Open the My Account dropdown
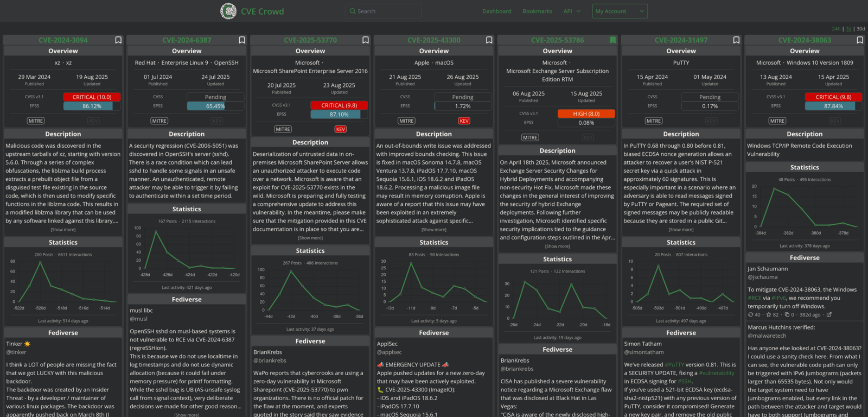Screen dimensions: 868x417 (x=620, y=11)
